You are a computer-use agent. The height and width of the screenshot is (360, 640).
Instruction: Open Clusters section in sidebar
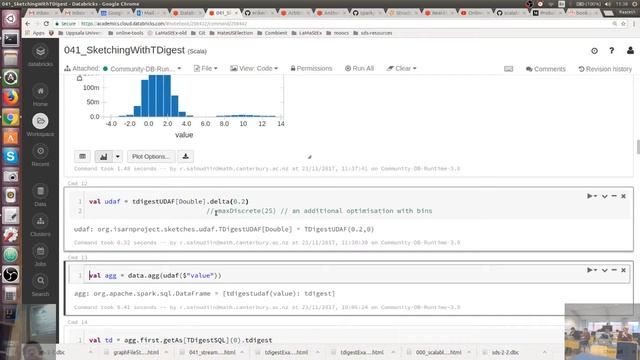(x=40, y=225)
